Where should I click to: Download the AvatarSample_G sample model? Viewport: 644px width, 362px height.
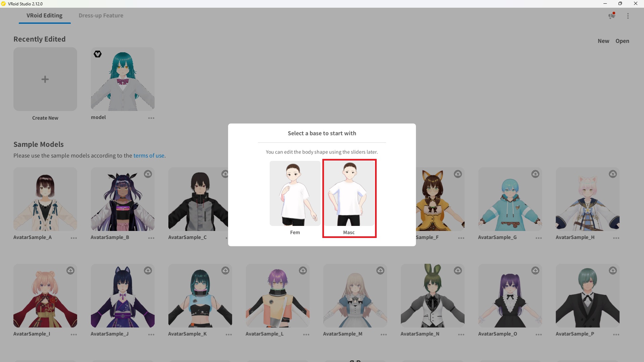[535, 174]
